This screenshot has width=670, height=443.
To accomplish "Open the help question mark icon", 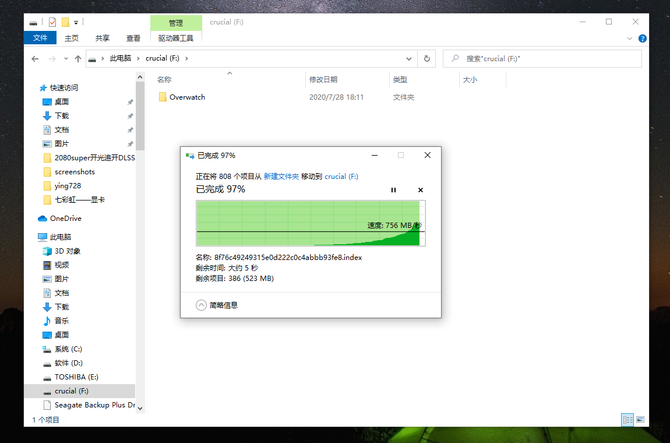I will point(642,38).
